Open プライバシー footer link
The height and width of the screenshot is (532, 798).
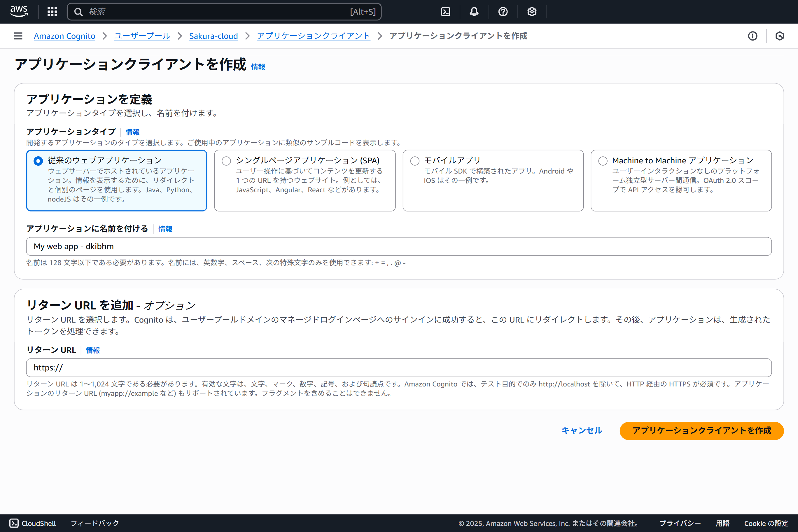coord(680,523)
